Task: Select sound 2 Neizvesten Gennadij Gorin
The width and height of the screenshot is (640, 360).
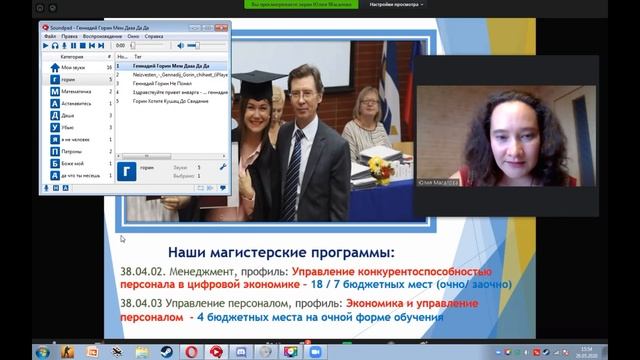Action: tap(171, 75)
